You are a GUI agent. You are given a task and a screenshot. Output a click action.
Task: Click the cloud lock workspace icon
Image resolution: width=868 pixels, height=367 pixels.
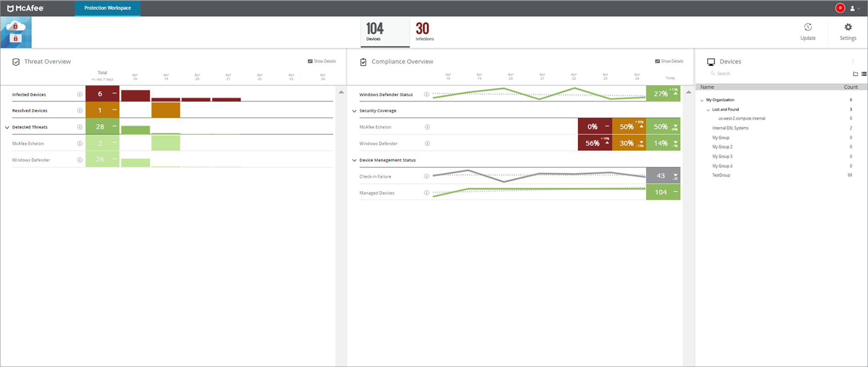tap(16, 32)
